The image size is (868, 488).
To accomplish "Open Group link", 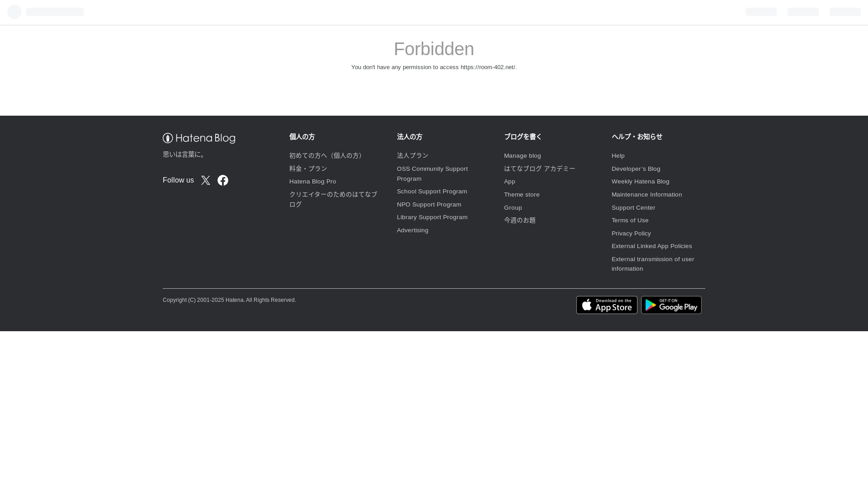I will 513,208.
